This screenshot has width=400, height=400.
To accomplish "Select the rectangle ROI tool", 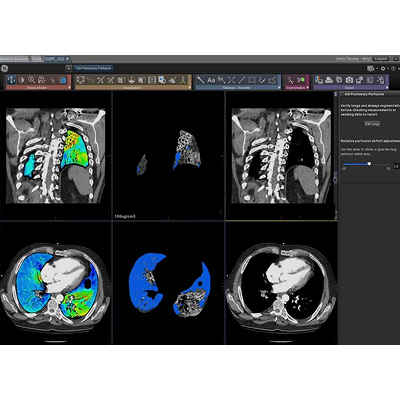I will point(252,80).
